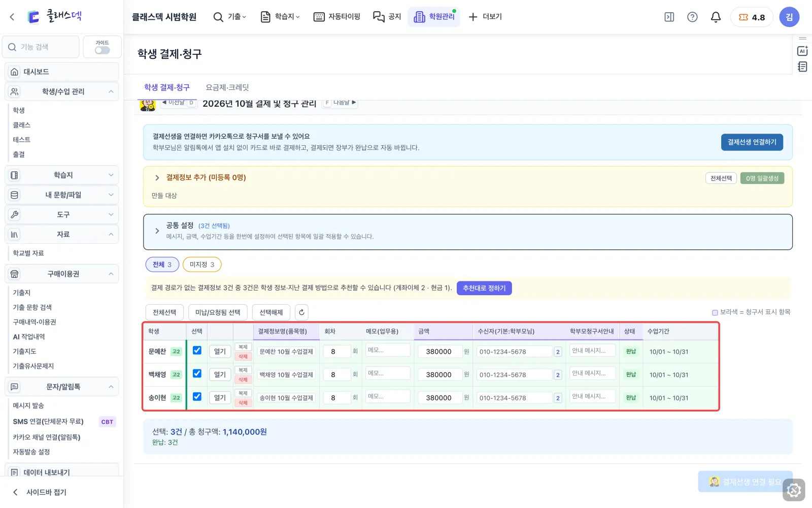Open the 기출 dropdown in the top navigation
The height and width of the screenshot is (508, 812).
[229, 17]
